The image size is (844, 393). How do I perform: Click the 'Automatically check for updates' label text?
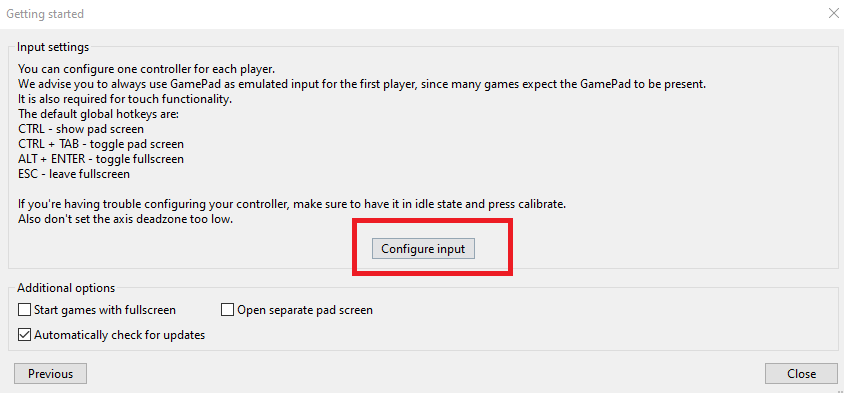pos(119,335)
